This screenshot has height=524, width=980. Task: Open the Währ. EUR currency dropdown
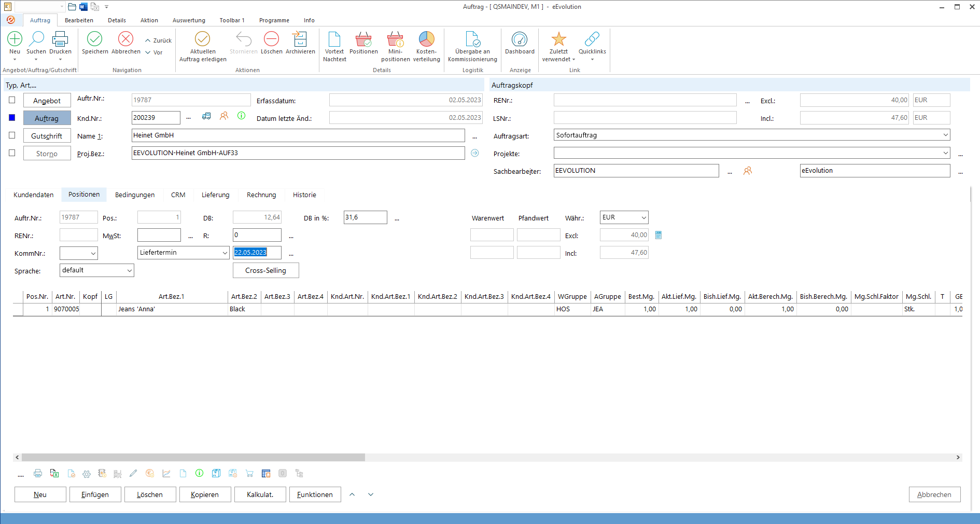[643, 217]
